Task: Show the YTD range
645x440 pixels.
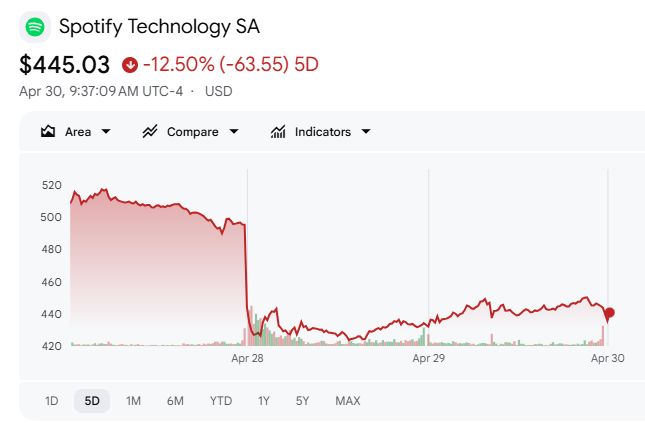Action: pyautogui.click(x=221, y=401)
